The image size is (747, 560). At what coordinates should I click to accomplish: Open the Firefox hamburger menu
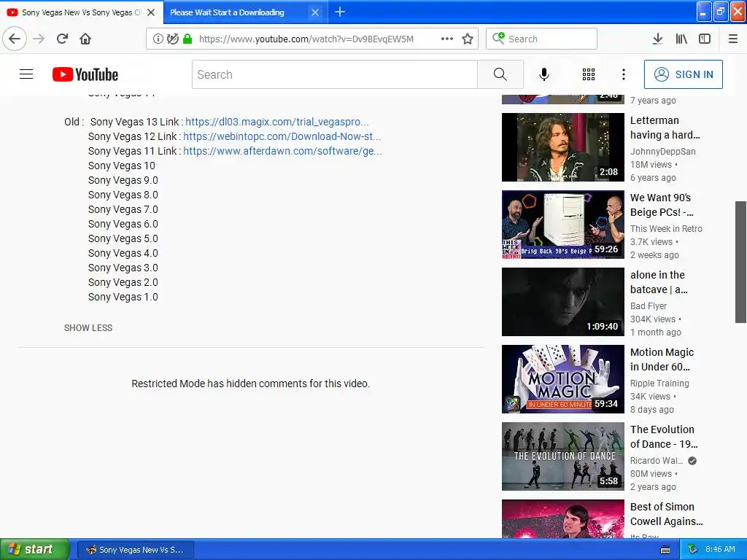tap(733, 39)
